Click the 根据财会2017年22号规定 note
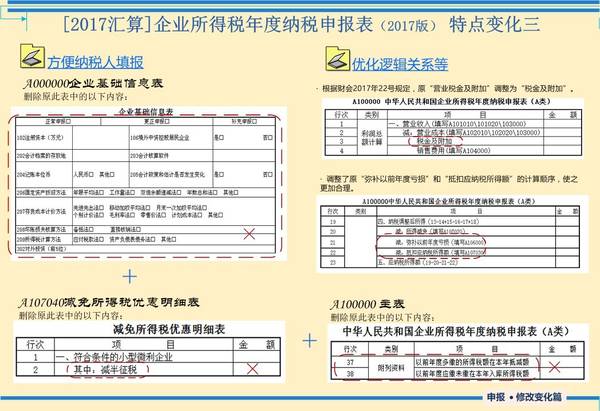 pos(445,89)
